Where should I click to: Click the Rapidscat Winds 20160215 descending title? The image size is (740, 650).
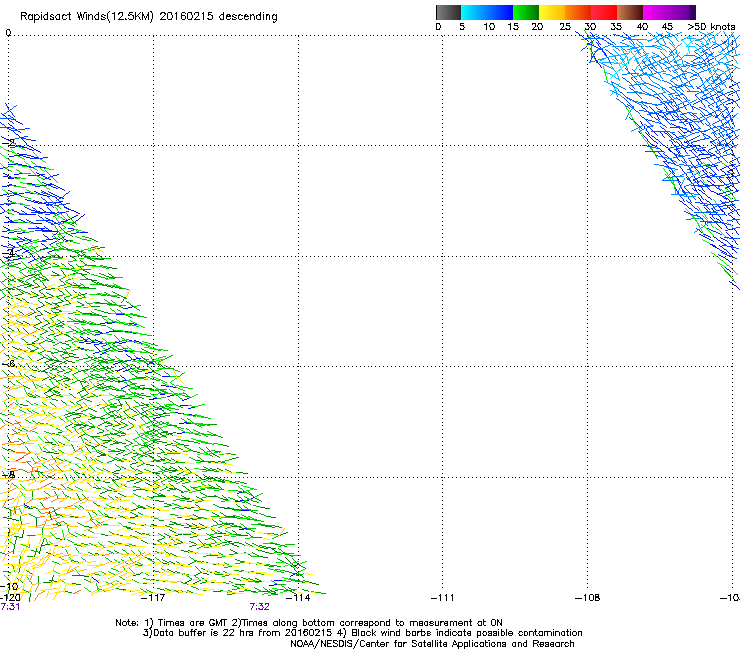click(x=149, y=17)
